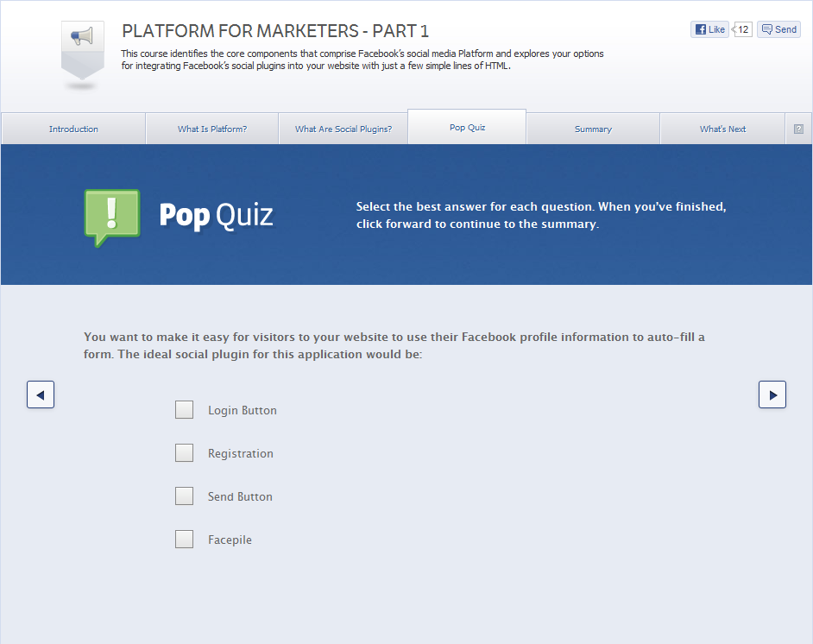Click the Facepile answer label
The width and height of the screenshot is (813, 644).
tap(230, 540)
